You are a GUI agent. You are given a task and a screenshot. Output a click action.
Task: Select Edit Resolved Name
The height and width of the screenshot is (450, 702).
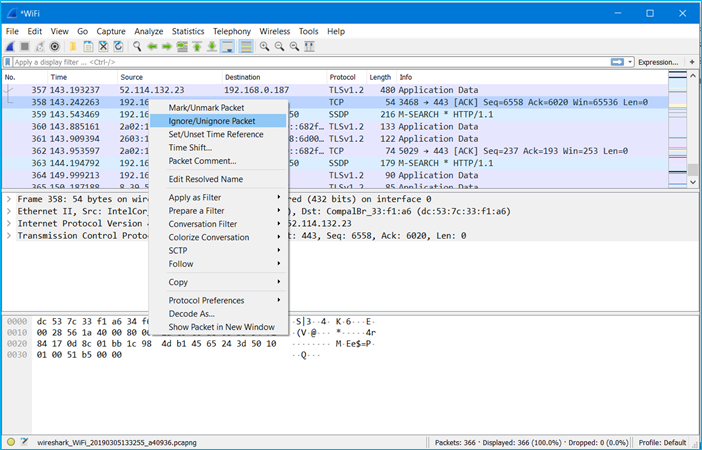218,179
